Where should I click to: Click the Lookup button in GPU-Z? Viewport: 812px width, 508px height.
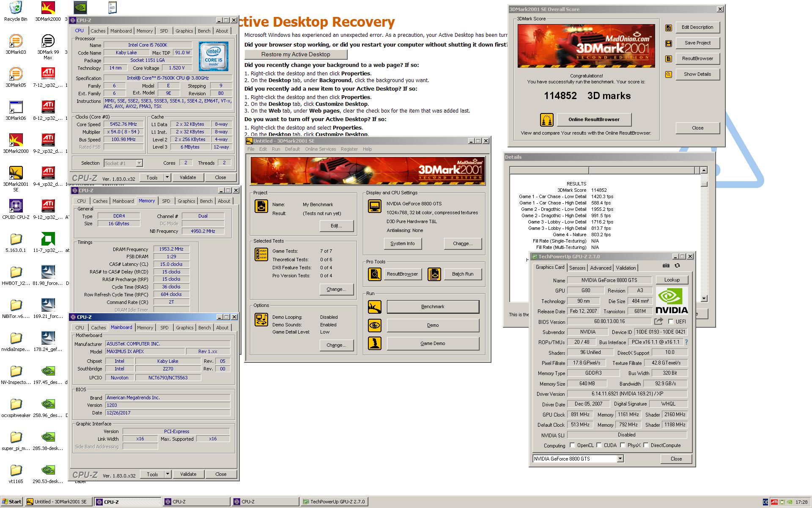click(x=672, y=280)
